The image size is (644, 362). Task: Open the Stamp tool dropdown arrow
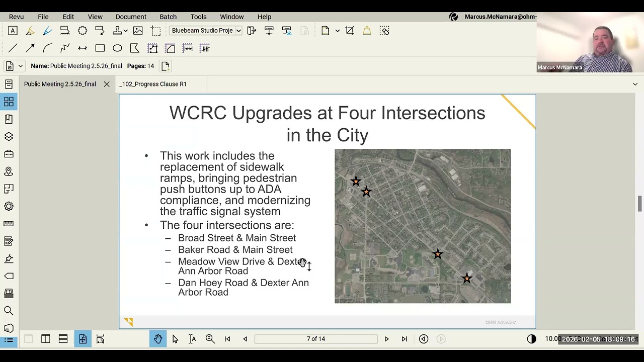click(125, 31)
